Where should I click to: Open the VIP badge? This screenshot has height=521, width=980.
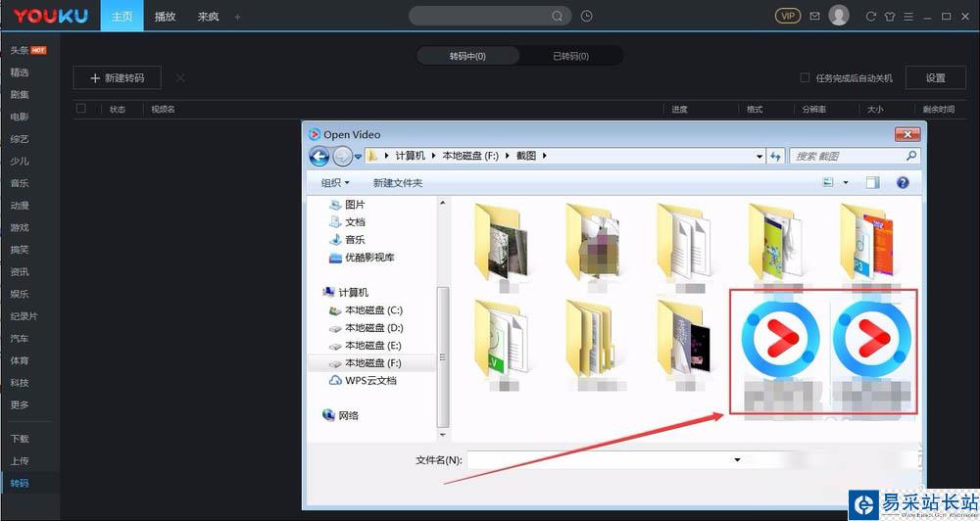[788, 17]
